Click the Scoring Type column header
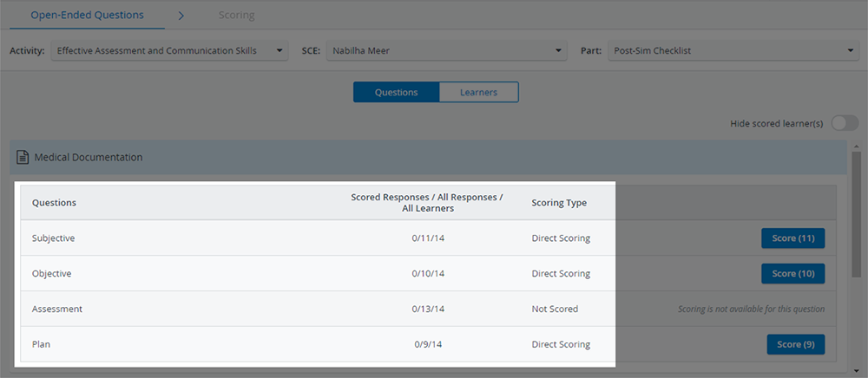Viewport: 868px width, 378px height. coord(559,203)
